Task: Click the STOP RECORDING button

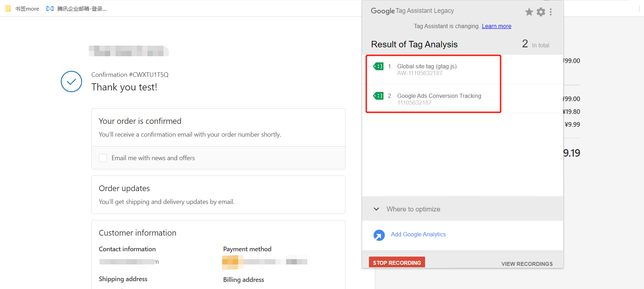Action: (x=397, y=262)
